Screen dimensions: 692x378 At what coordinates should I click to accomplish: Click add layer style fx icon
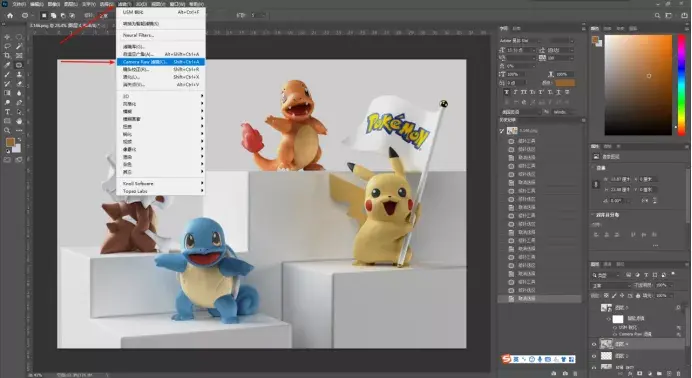[x=629, y=374]
